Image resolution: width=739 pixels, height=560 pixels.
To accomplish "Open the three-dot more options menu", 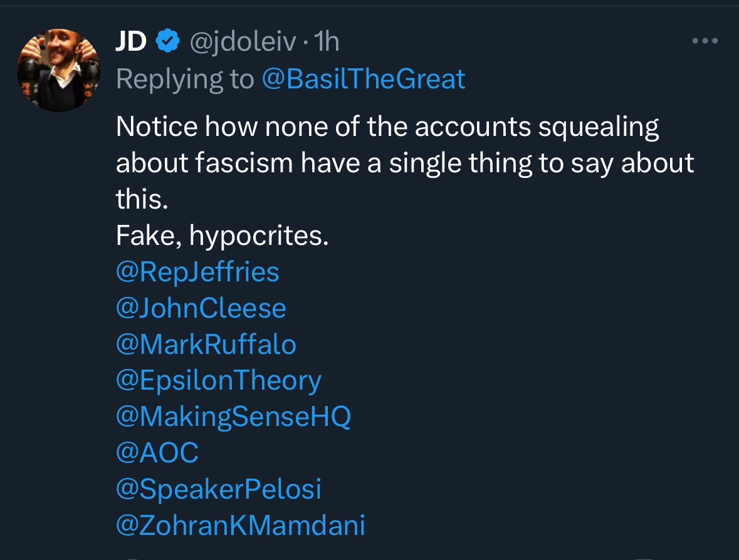I will (705, 41).
